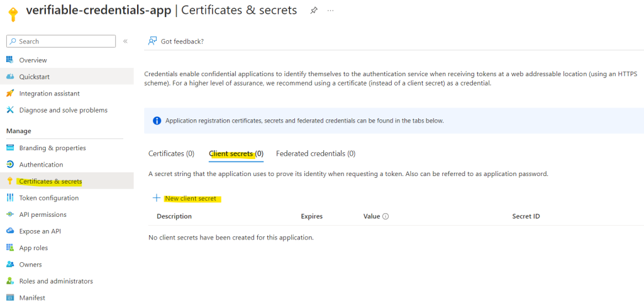Switch to the Certificates (0) tab
The width and height of the screenshot is (644, 303).
point(171,153)
